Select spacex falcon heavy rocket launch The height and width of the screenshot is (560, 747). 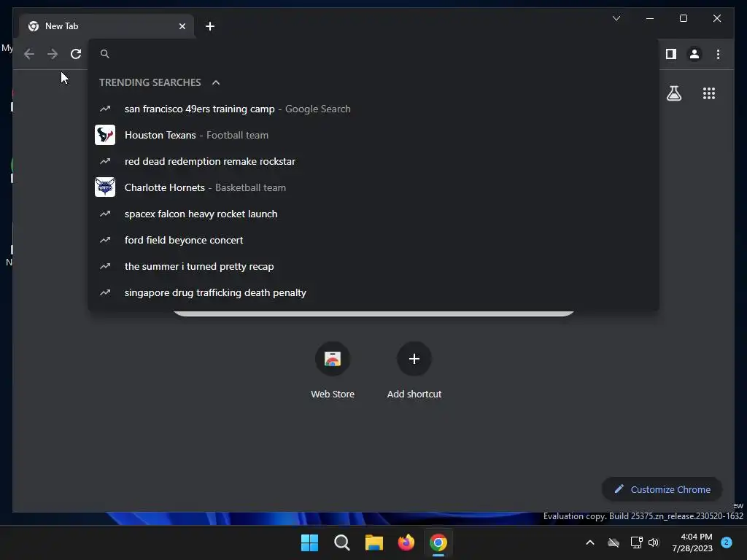(x=373, y=214)
